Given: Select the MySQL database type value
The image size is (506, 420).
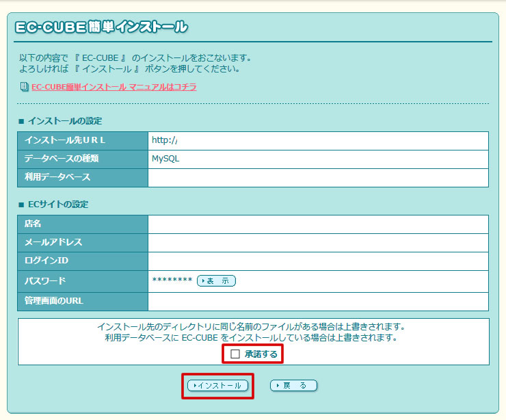Looking at the screenshot, I should (165, 159).
